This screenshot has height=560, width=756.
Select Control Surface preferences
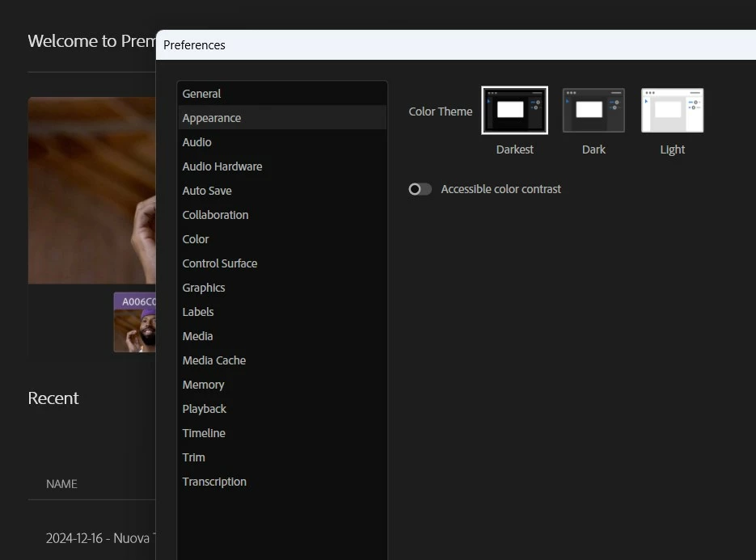tap(282, 263)
